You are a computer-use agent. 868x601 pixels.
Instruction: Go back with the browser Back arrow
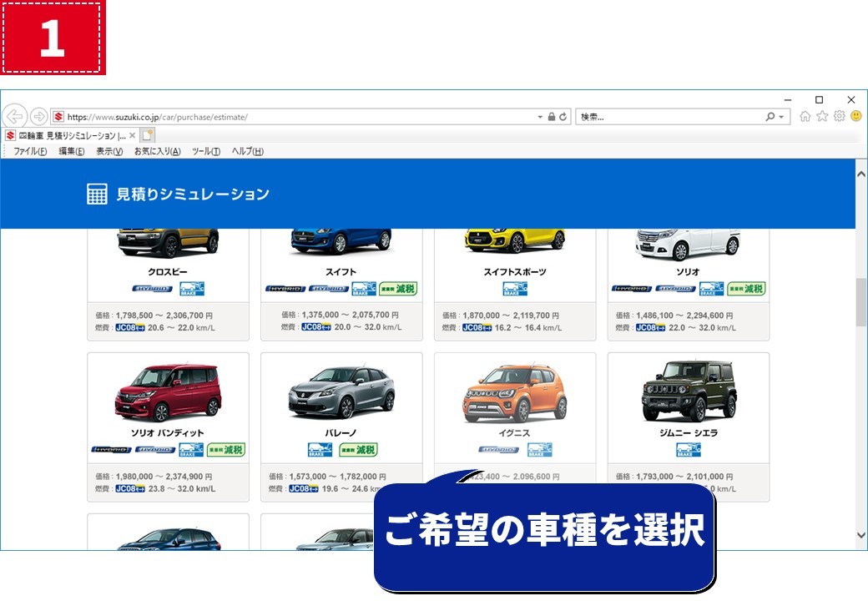14,117
